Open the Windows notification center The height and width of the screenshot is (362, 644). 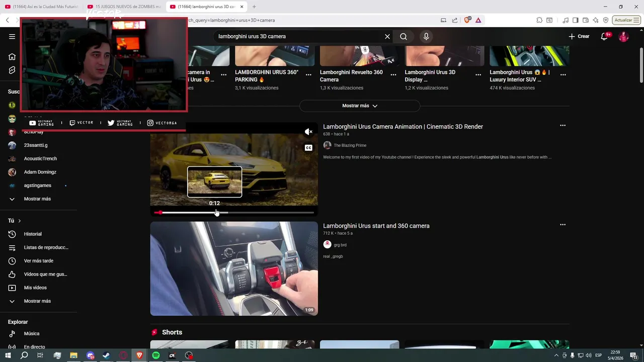click(x=635, y=355)
